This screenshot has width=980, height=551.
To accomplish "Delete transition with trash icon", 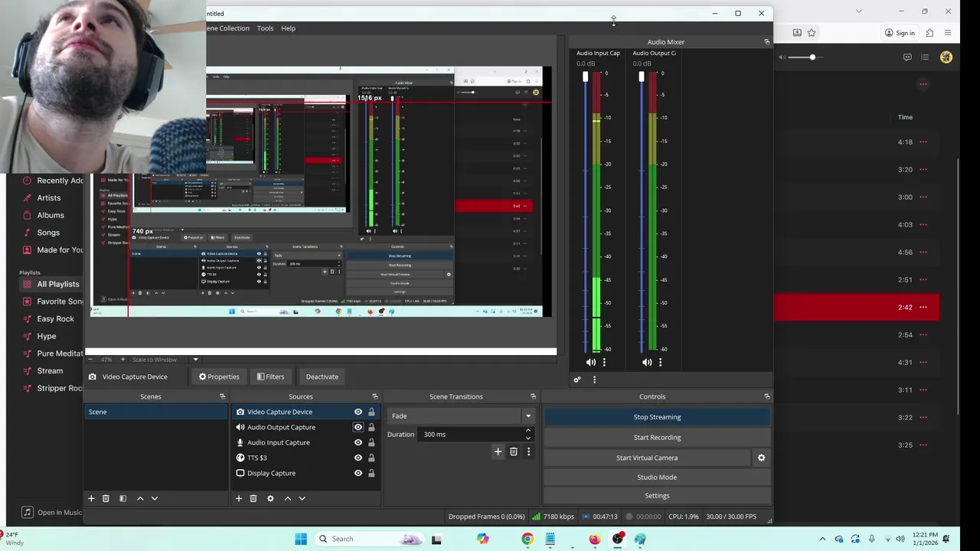I will (x=514, y=452).
